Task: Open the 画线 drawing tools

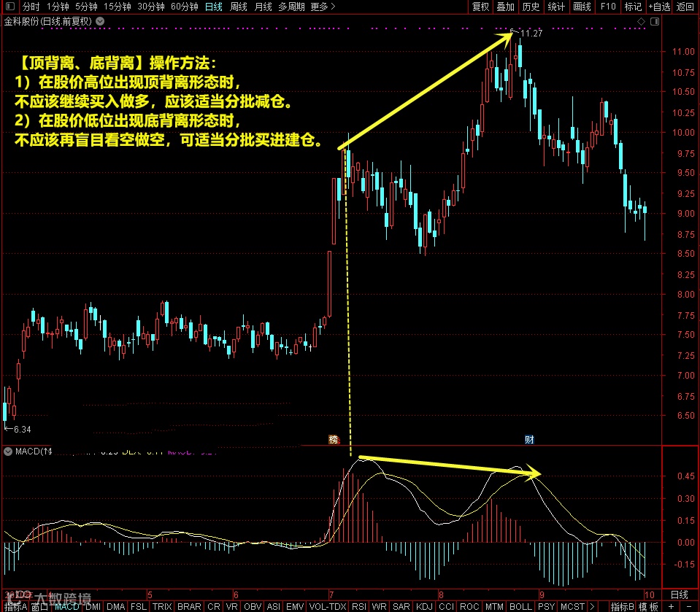Action: pyautogui.click(x=582, y=7)
